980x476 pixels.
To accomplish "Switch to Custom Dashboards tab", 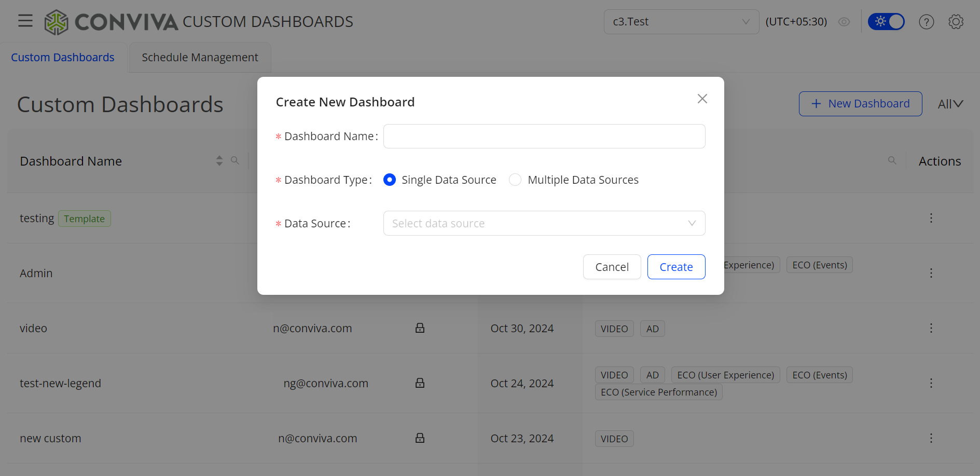I will click(x=63, y=57).
